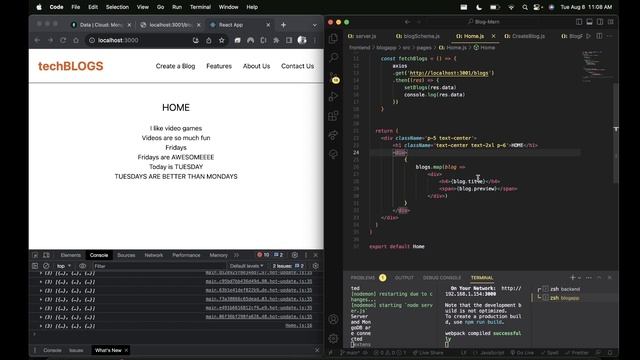The width and height of the screenshot is (640, 360).
Task: Open Wi-Fi status in menu bar
Action: (x=511, y=7)
